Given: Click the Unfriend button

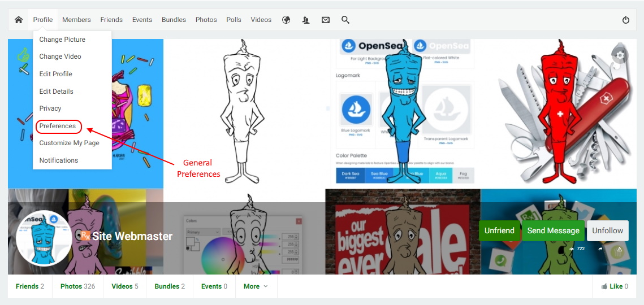Looking at the screenshot, I should pos(499,230).
